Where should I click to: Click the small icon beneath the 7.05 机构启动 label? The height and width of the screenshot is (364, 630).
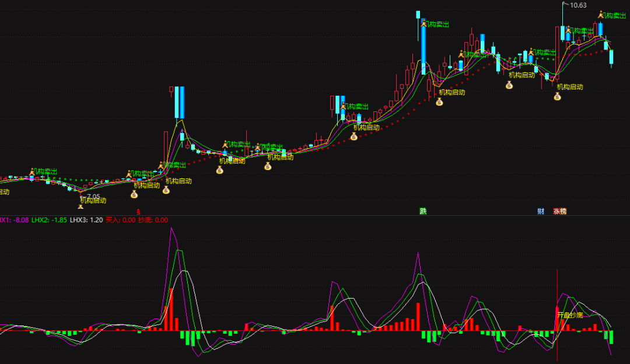coord(81,206)
